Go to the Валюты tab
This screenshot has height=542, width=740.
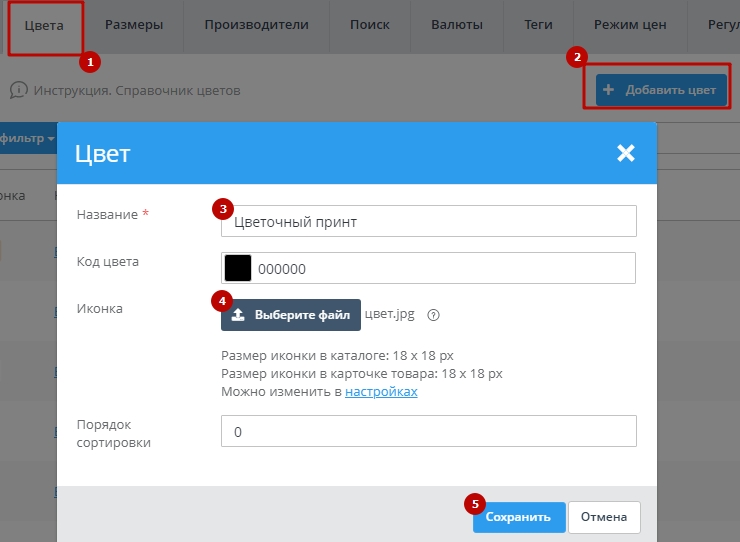coord(457,25)
